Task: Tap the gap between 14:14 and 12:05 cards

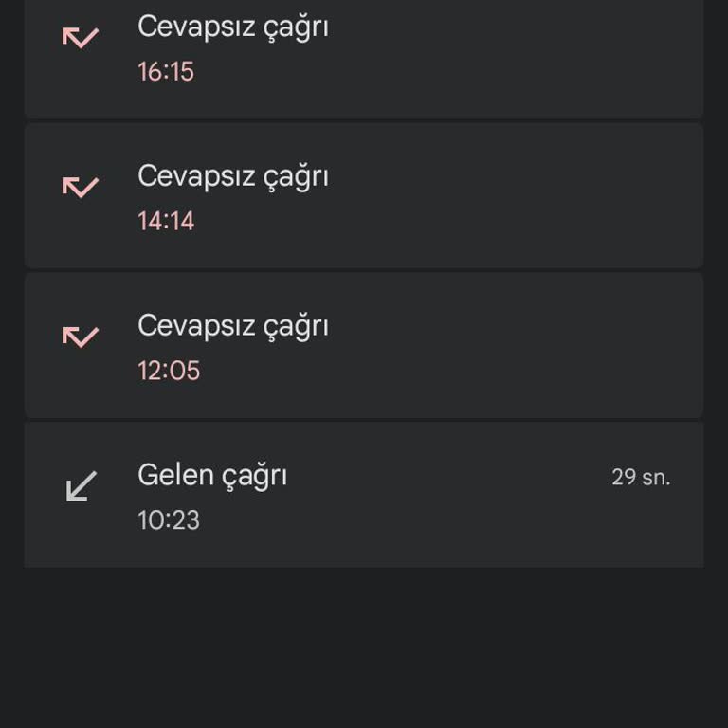Action: tap(364, 271)
